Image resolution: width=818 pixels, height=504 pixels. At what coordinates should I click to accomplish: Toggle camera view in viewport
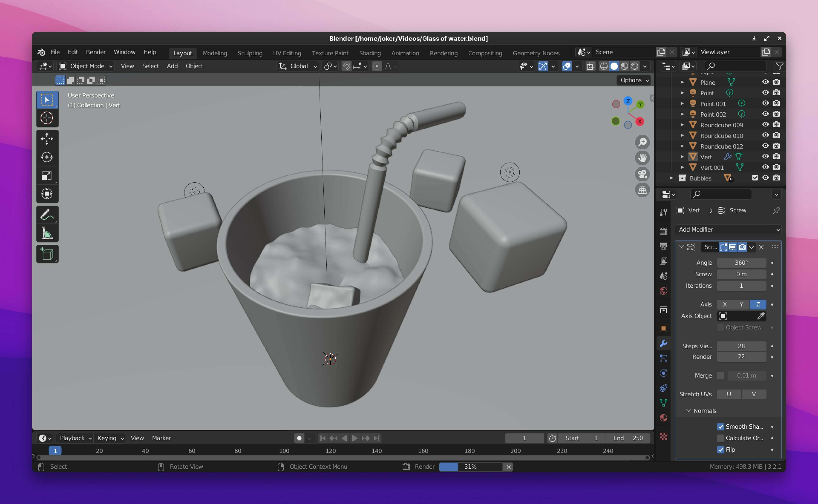coord(642,174)
